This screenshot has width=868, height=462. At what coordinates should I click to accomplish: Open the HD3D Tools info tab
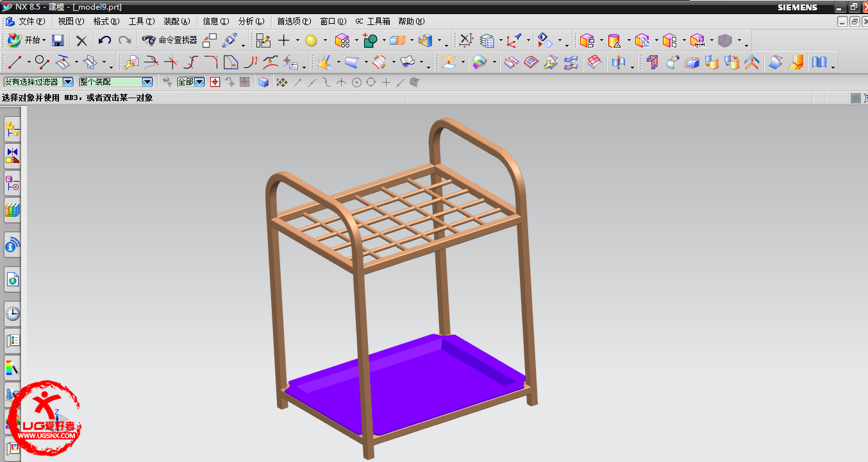coord(12,244)
